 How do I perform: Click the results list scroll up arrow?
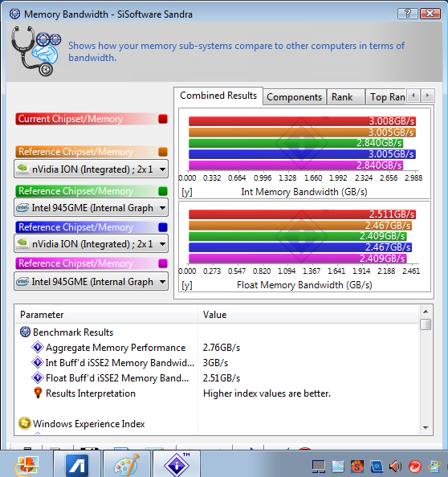(x=426, y=312)
